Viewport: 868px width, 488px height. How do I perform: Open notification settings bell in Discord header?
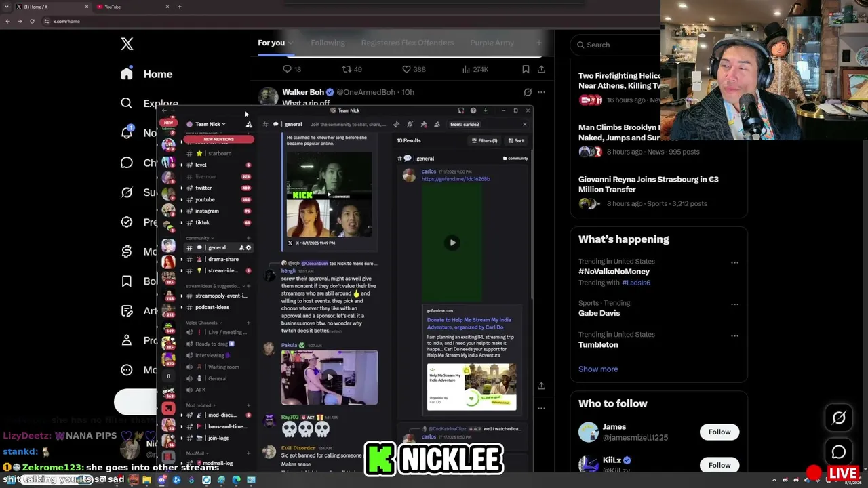[410, 125]
